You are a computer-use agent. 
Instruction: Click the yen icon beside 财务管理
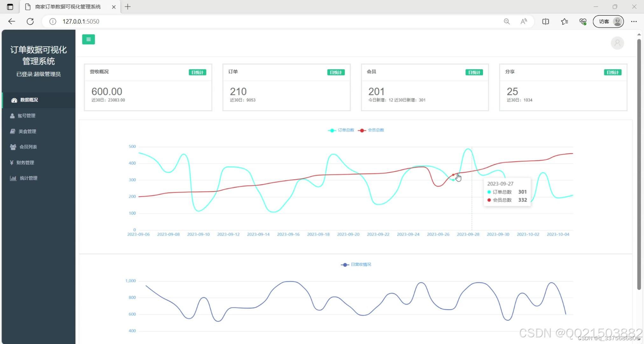12,162
